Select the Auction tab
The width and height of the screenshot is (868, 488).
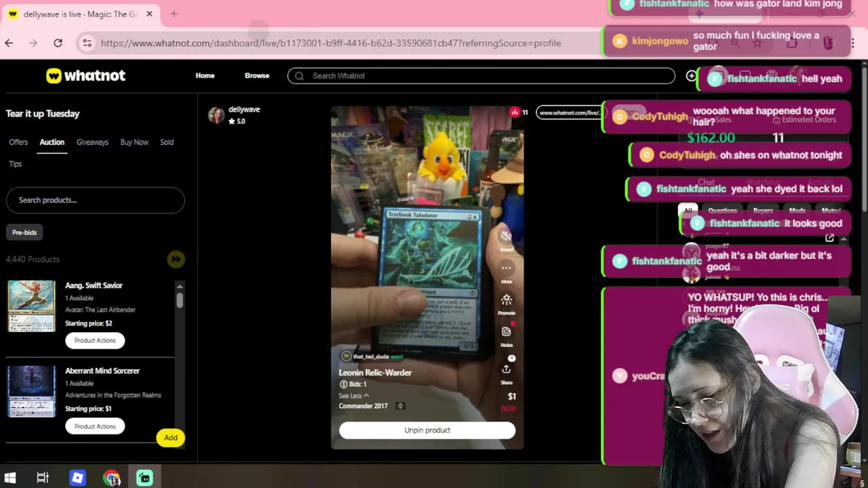point(52,142)
